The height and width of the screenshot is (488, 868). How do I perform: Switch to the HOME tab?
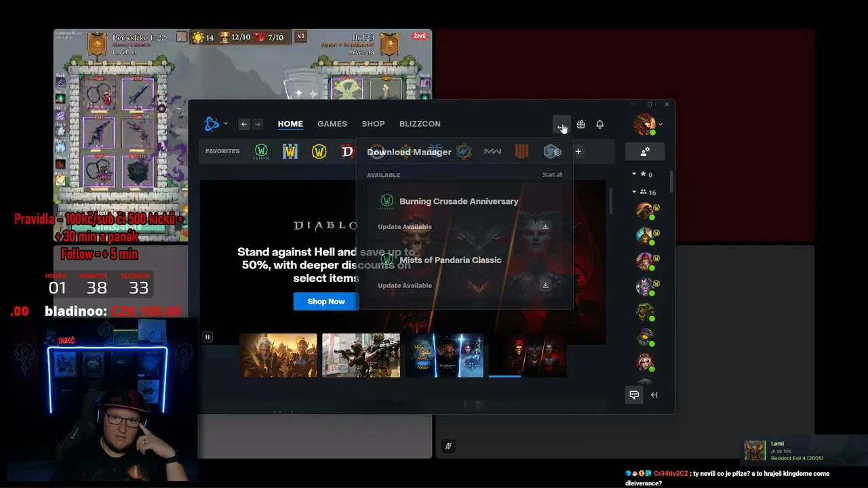290,124
